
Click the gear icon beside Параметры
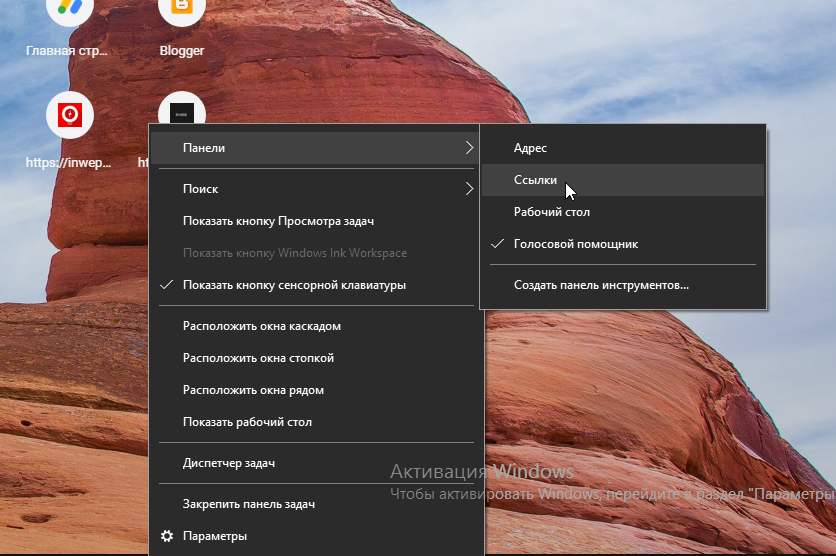point(167,536)
